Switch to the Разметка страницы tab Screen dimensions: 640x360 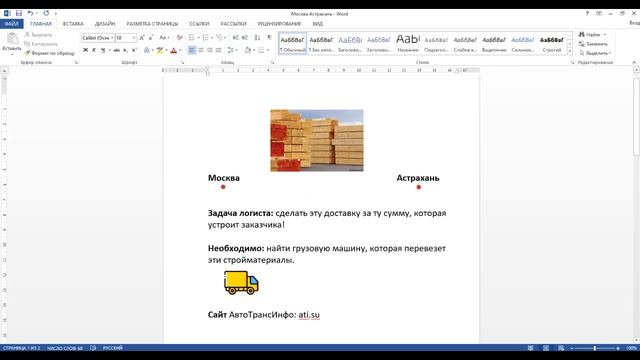[152, 24]
